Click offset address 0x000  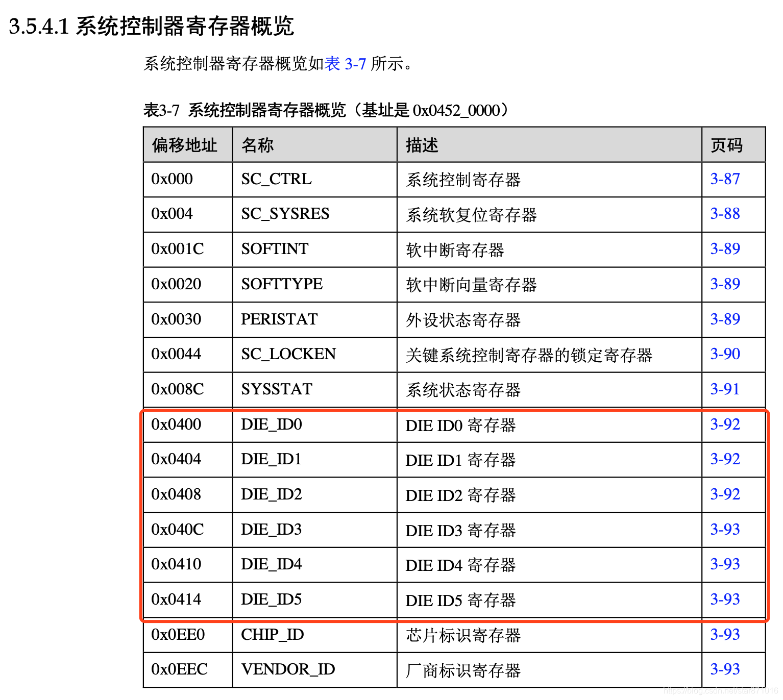pos(172,179)
